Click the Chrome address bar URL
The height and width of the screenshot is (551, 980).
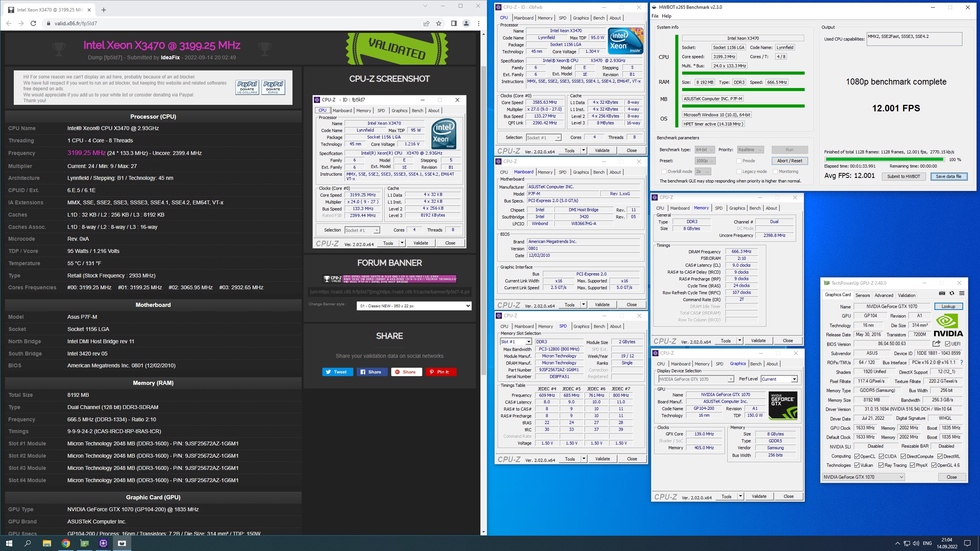[x=75, y=23]
